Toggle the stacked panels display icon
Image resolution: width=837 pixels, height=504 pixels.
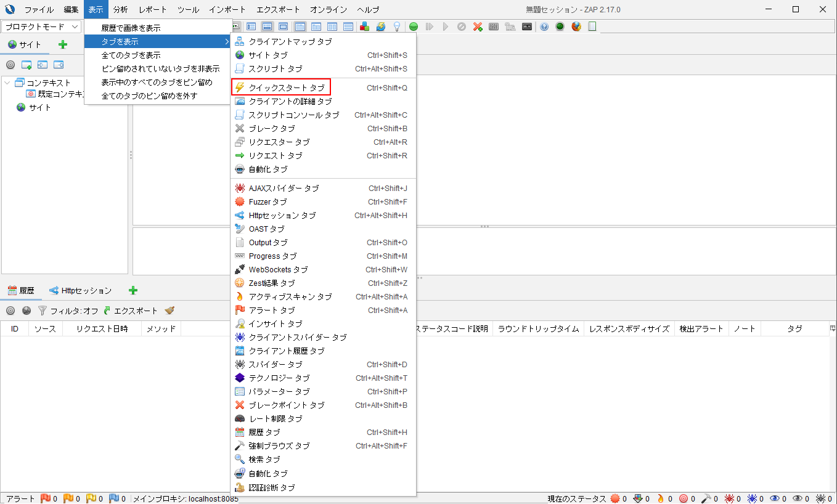[x=348, y=26]
